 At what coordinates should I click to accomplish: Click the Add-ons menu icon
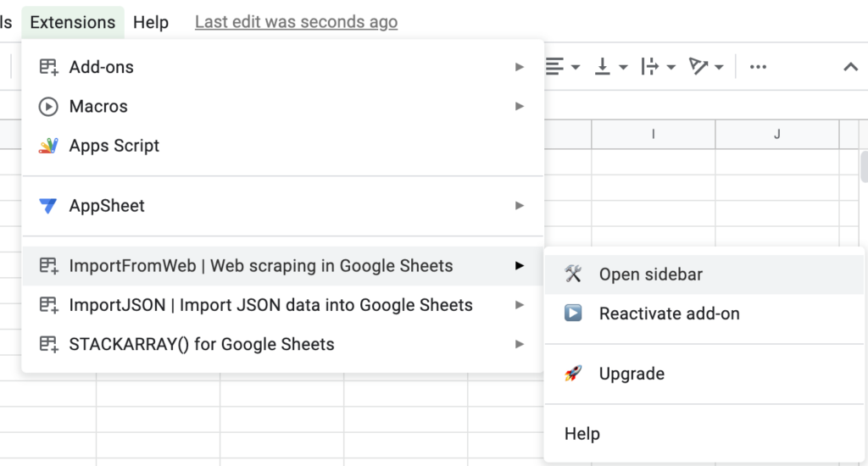[x=48, y=67]
